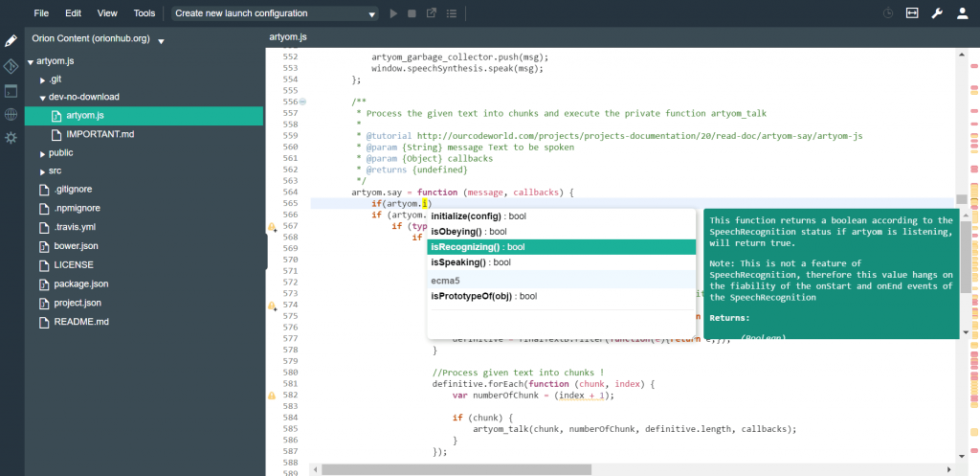Click the LICENSE file icon
980x476 pixels.
pyautogui.click(x=43, y=265)
